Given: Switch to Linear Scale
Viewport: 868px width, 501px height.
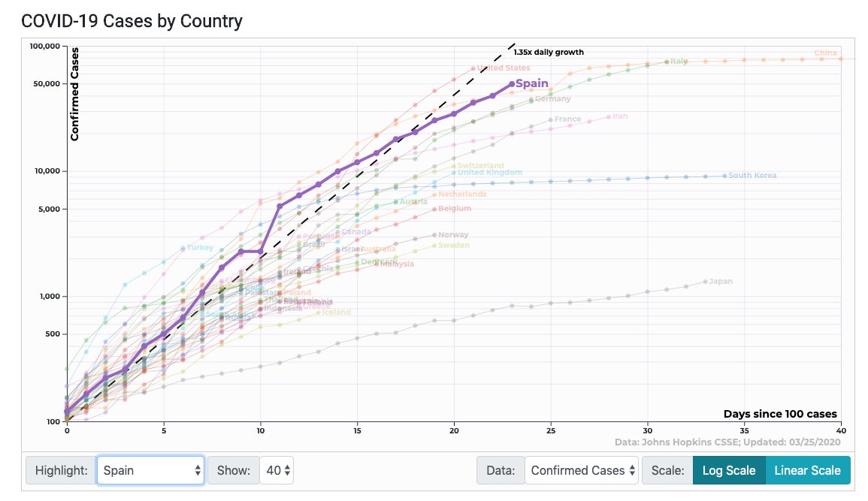Looking at the screenshot, I should (807, 470).
